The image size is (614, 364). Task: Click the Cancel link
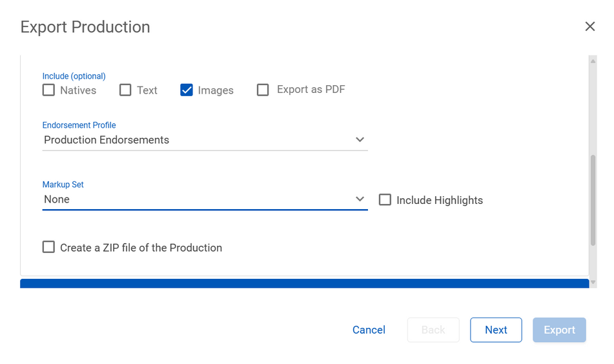pos(369,330)
